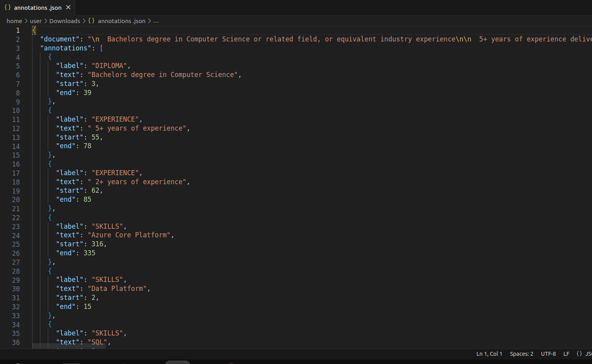Click "Bachelors degree in Computer Science" text value
Image resolution: width=592 pixels, height=364 pixels.
163,75
